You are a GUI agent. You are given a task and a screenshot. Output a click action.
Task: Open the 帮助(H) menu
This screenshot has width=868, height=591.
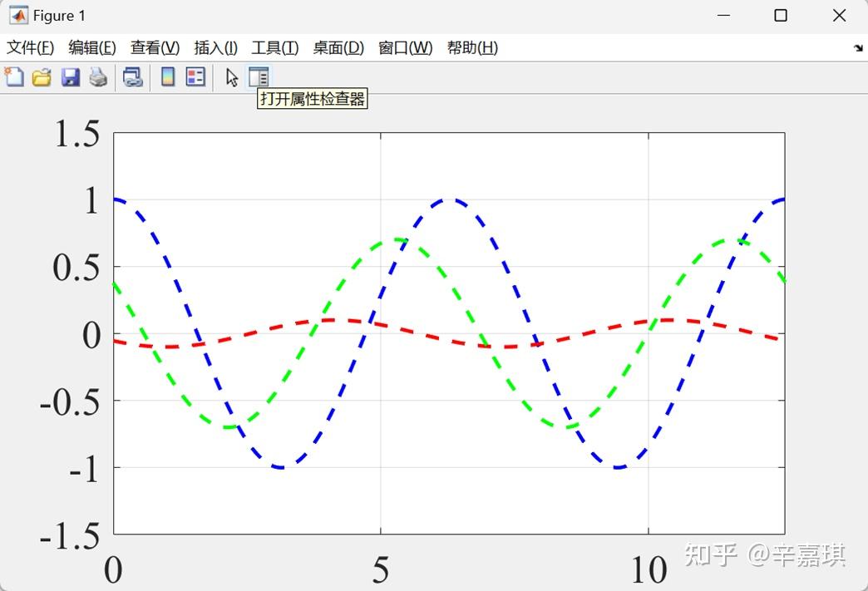471,47
